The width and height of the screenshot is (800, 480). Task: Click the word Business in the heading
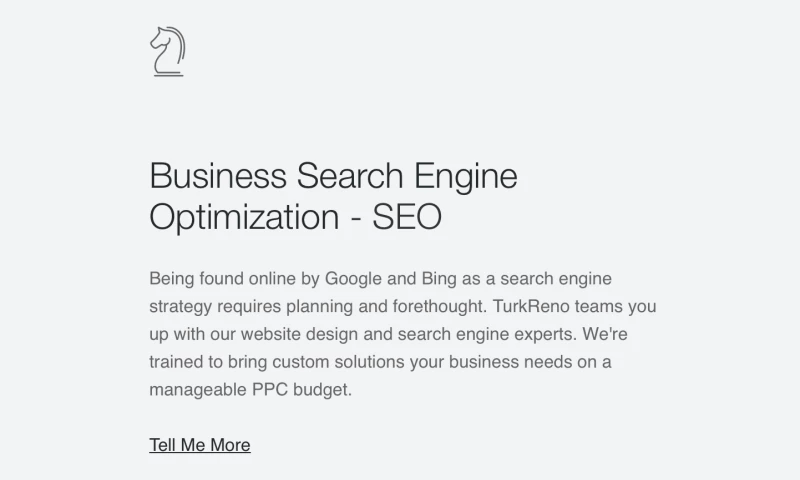pos(217,176)
